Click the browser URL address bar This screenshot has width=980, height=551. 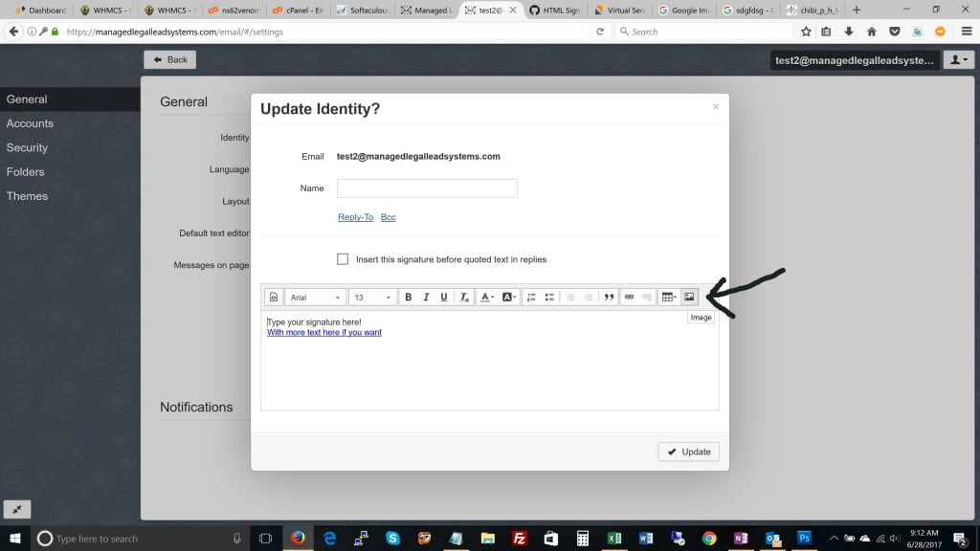tap(325, 32)
